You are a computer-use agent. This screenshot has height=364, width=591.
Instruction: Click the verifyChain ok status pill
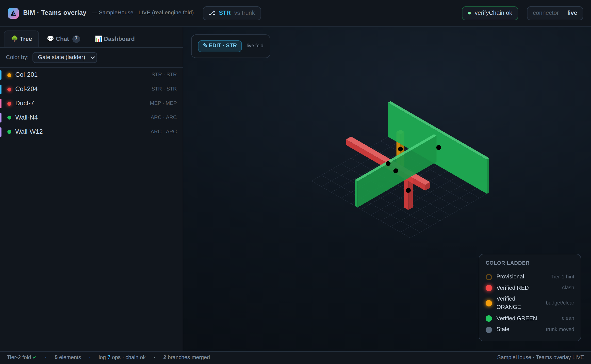[x=490, y=13]
